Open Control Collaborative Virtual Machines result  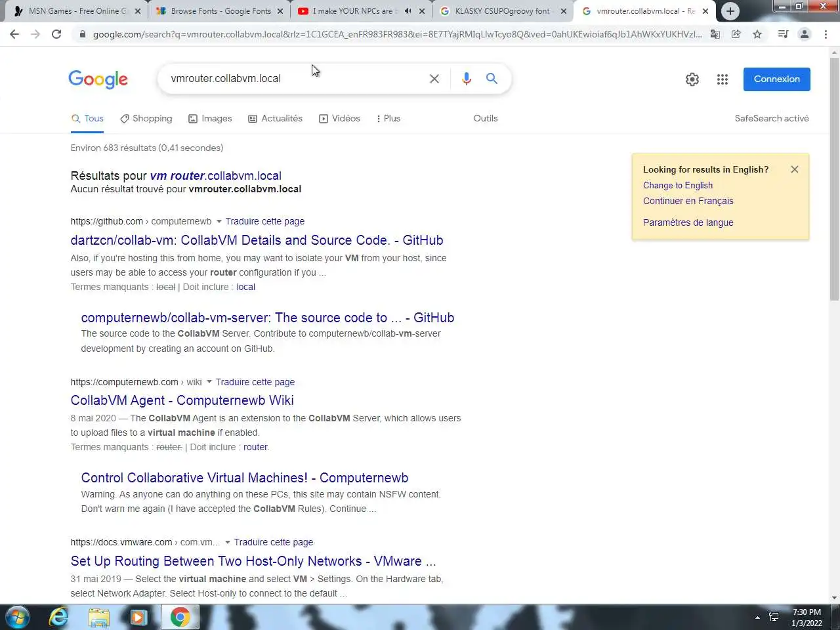pos(245,478)
